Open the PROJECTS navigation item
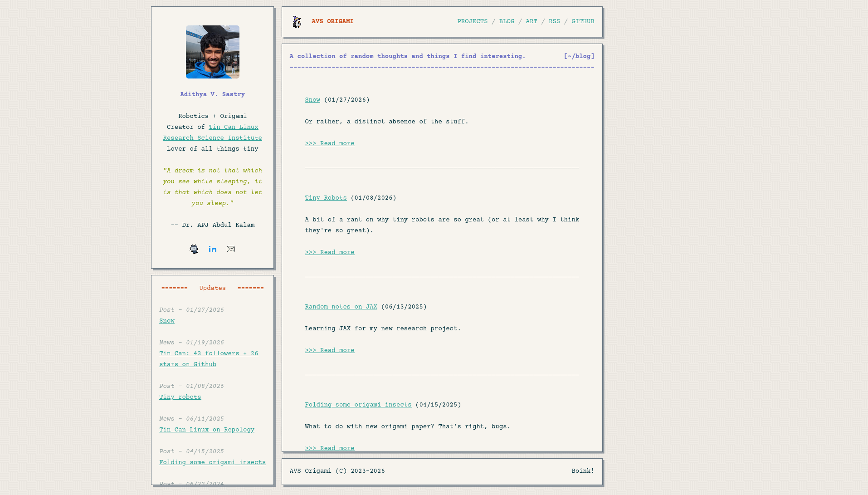Image resolution: width=868 pixels, height=495 pixels. 472,21
